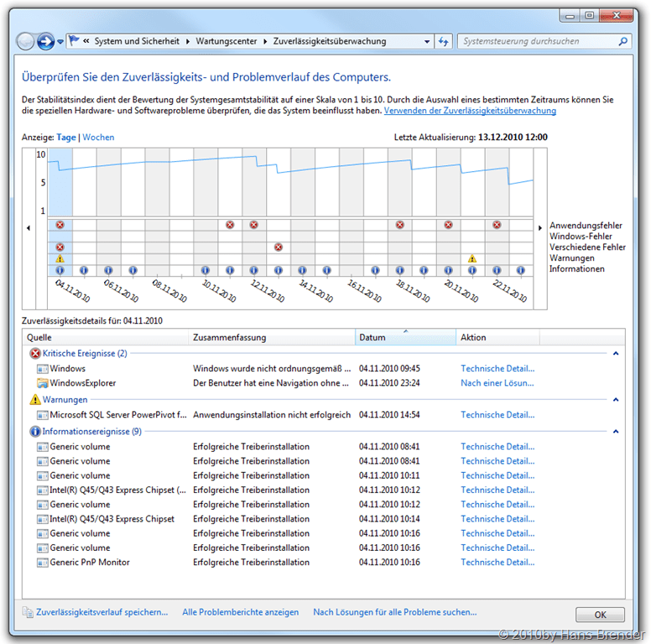Navigate to System und Sicherheit breadcrumb
Viewport: 651px width, 644px height.
(137, 41)
